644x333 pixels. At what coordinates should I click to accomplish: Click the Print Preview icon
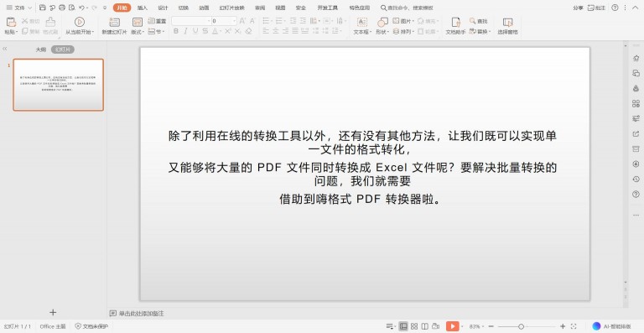click(x=72, y=8)
